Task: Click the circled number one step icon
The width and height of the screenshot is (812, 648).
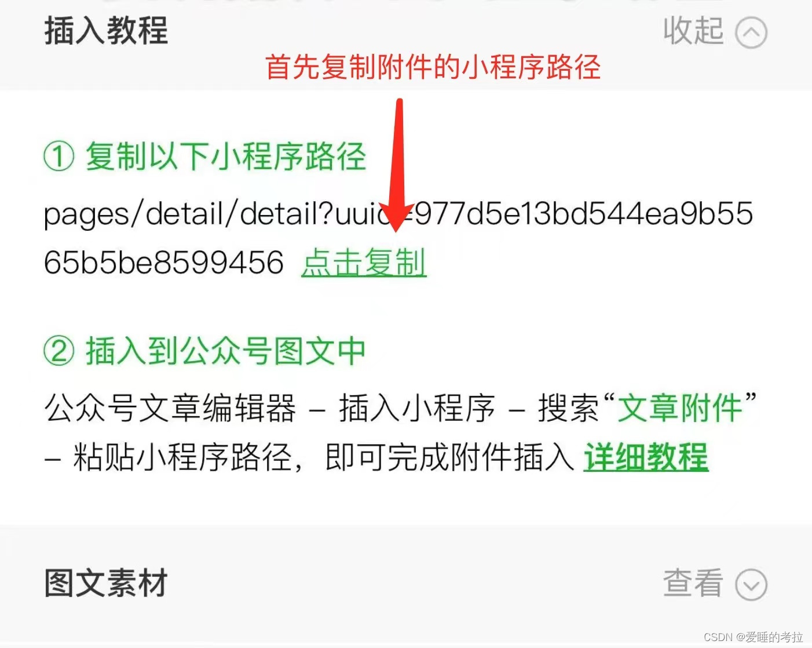Action: tap(59, 156)
